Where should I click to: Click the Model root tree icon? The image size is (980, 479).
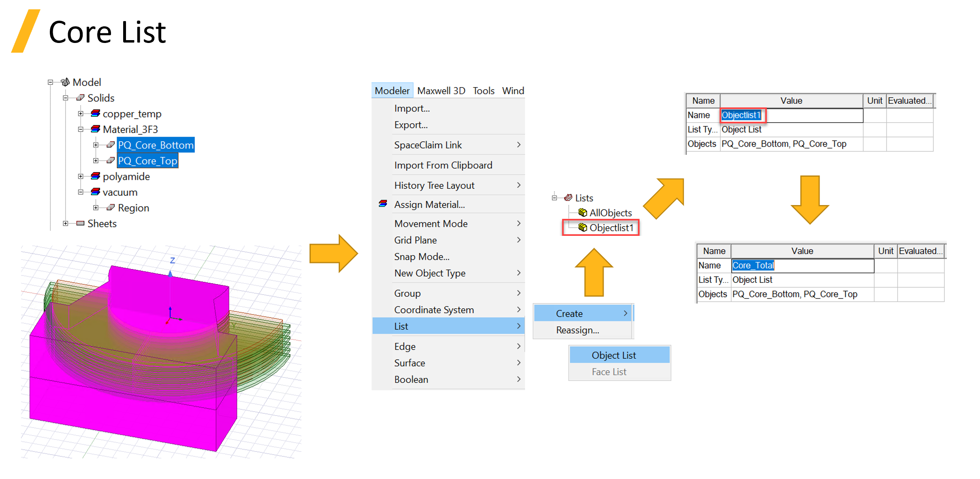[65, 82]
